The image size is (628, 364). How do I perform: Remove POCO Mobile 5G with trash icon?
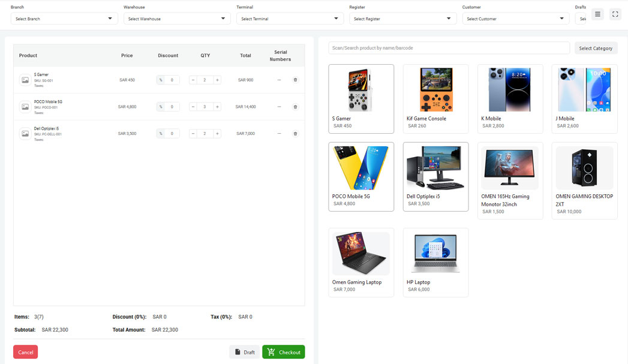click(x=295, y=107)
